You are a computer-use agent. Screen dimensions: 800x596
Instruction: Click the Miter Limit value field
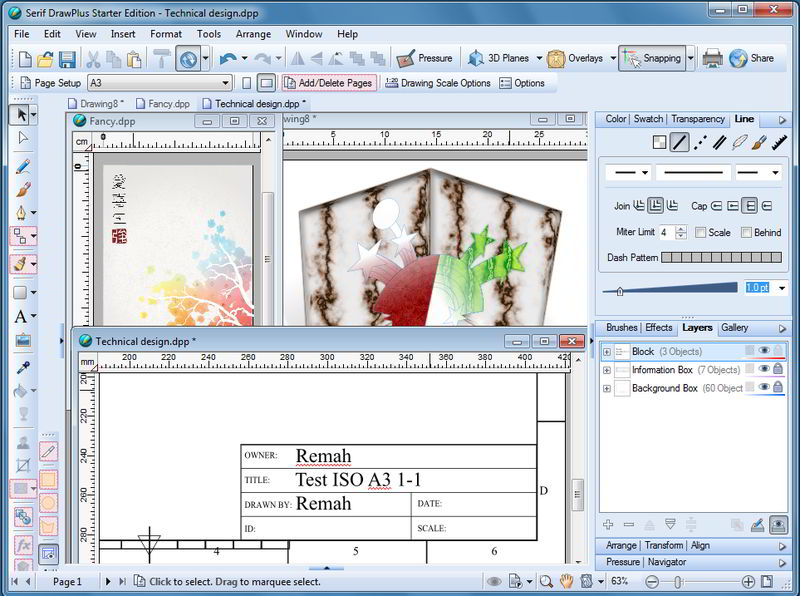tap(666, 231)
